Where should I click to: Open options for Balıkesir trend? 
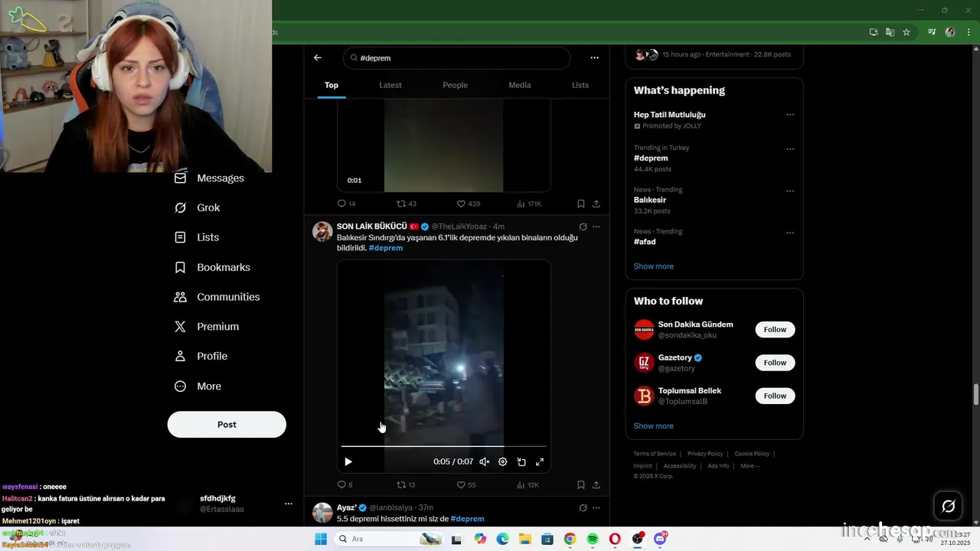point(790,191)
